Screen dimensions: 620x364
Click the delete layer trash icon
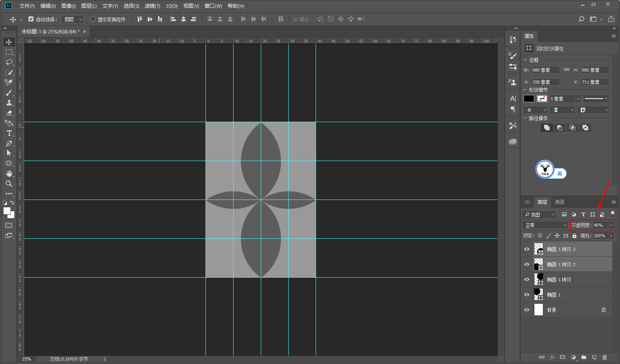point(604,357)
